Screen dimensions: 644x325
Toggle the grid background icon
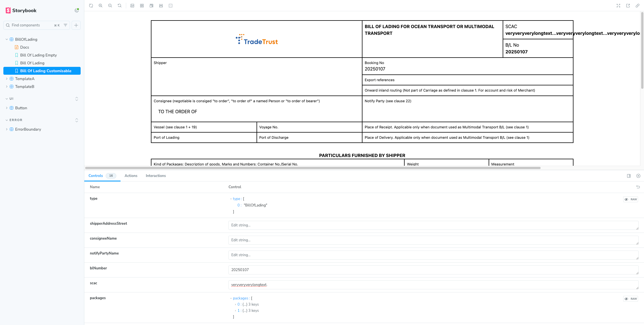142,6
